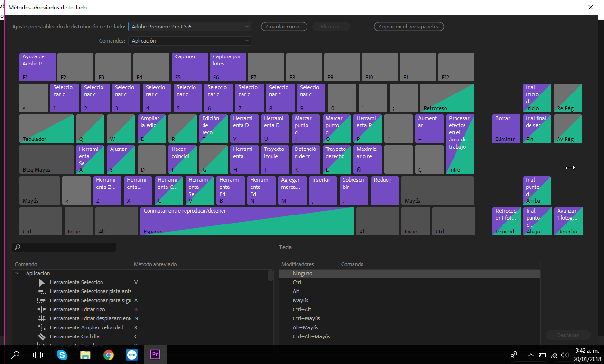Viewport: 604px width, 364px height.
Task: Click the Ampliar velocidad tool icon
Action: point(42,327)
